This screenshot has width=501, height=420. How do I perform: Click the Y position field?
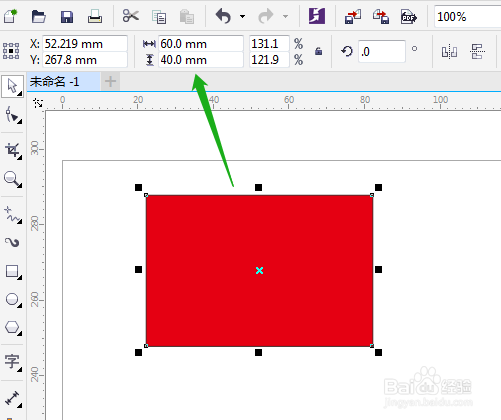85,60
